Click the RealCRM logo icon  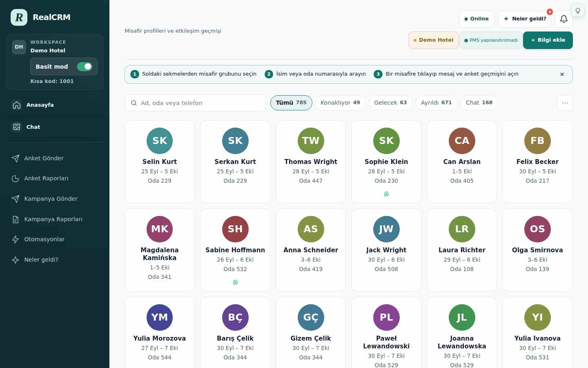(19, 17)
